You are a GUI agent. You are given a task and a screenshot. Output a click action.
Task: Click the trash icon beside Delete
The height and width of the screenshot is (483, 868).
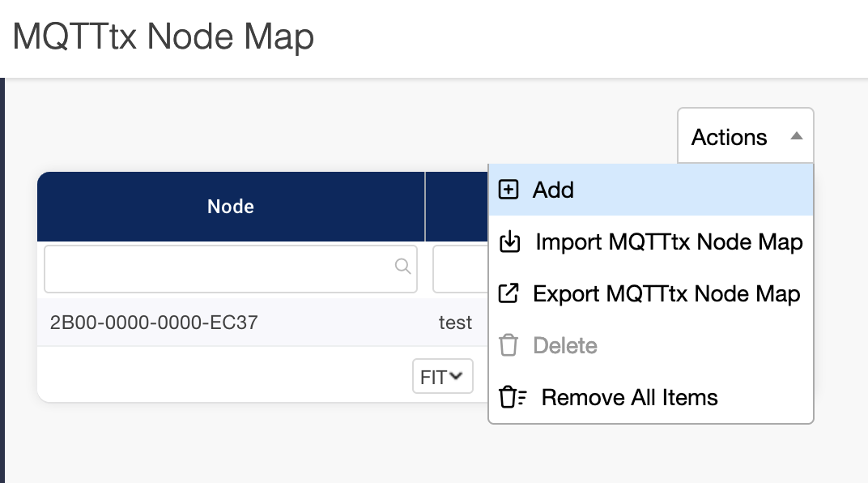(x=508, y=346)
